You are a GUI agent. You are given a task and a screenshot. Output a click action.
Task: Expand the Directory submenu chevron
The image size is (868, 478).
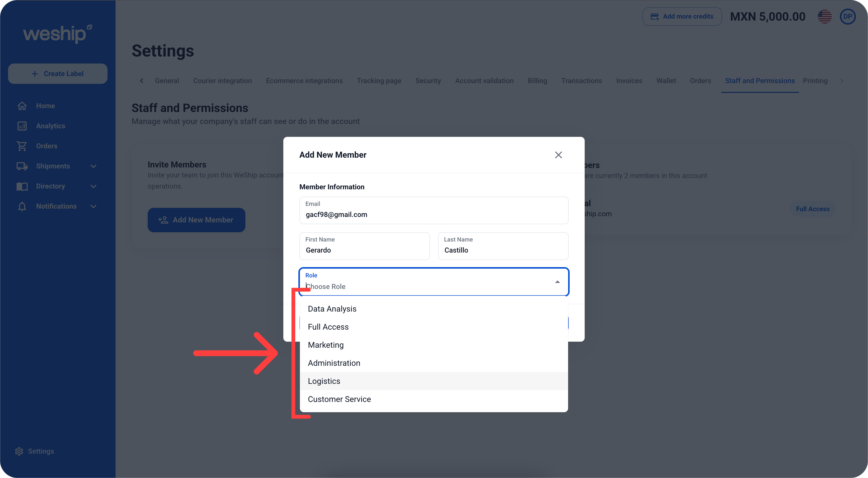pyautogui.click(x=94, y=186)
